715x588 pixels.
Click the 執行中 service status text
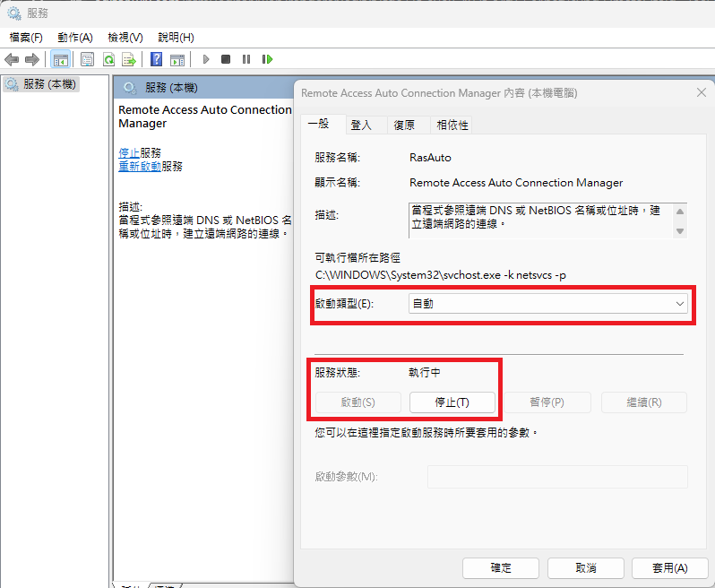pos(425,373)
